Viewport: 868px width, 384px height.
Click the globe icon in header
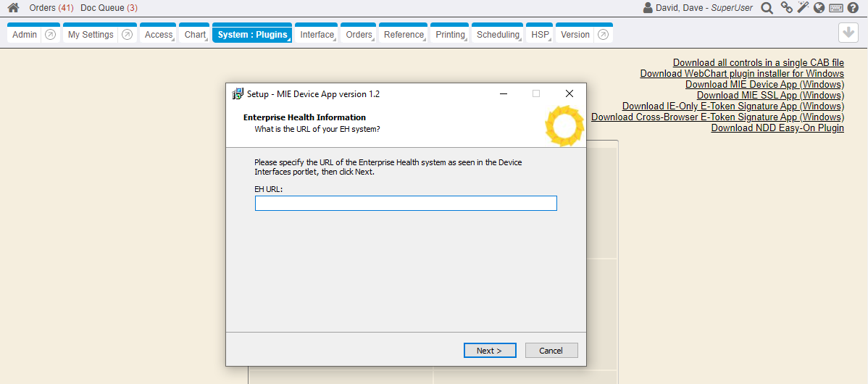pos(819,8)
